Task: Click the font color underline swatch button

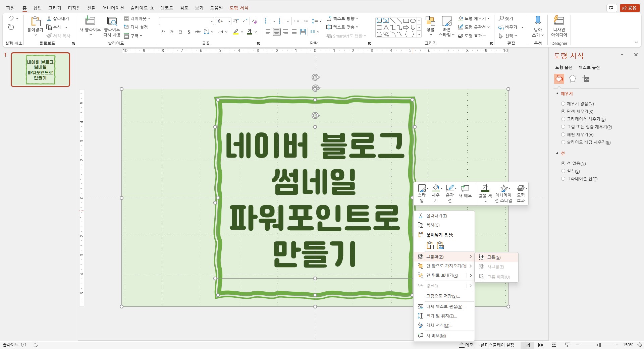Action: pyautogui.click(x=249, y=32)
